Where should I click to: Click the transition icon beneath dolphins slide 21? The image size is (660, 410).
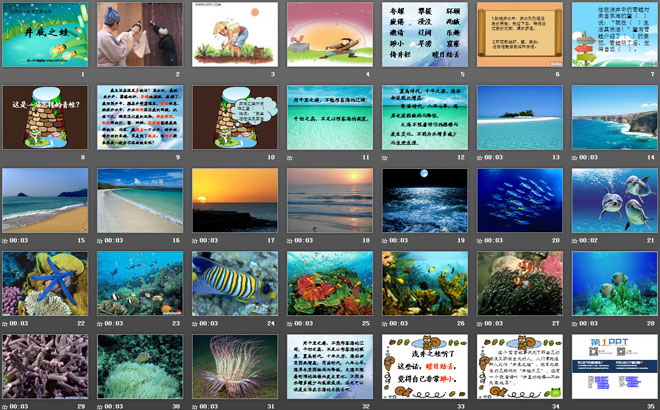coord(576,240)
